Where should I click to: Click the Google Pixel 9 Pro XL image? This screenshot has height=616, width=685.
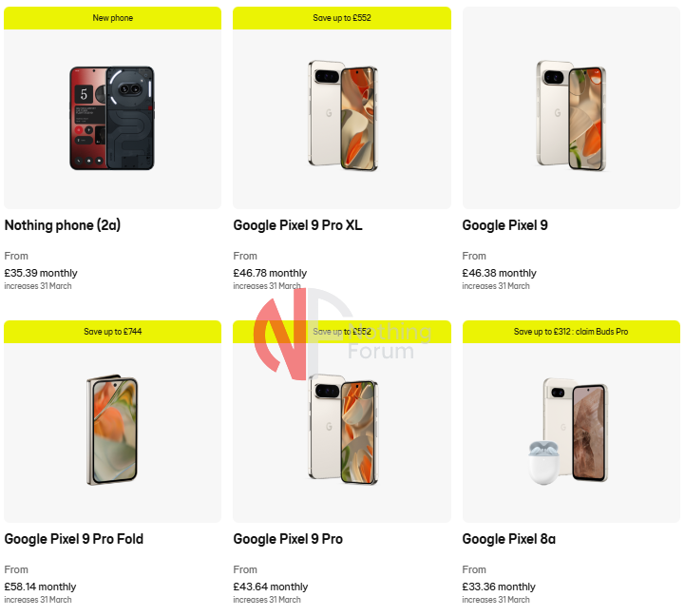(342, 115)
